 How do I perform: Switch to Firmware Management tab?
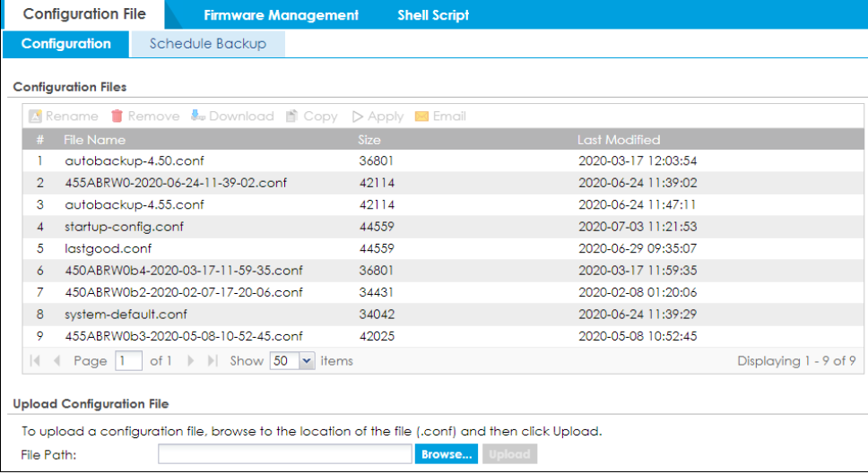click(281, 15)
